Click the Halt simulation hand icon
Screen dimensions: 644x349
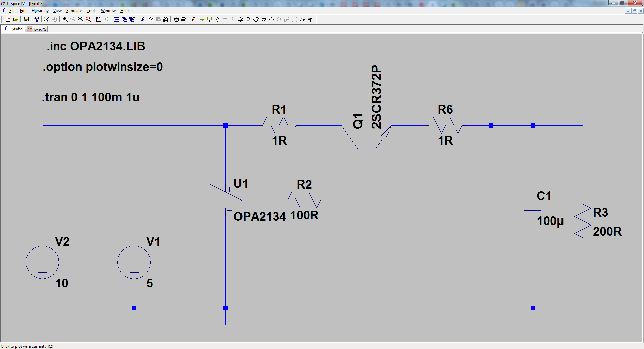pyautogui.click(x=55, y=19)
